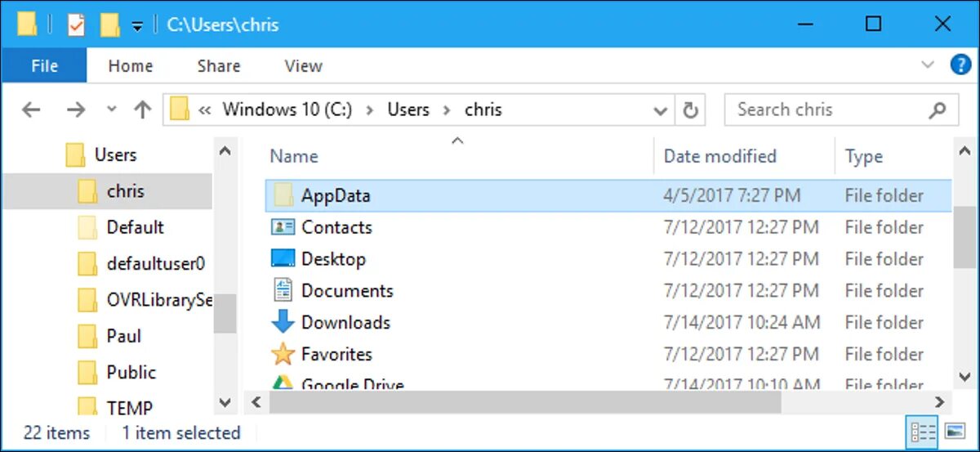Click the Help question mark icon
Image resolution: width=980 pixels, height=452 pixels.
(960, 65)
